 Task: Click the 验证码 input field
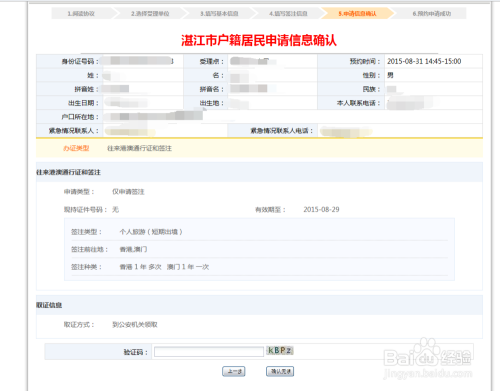pyautogui.click(x=209, y=352)
